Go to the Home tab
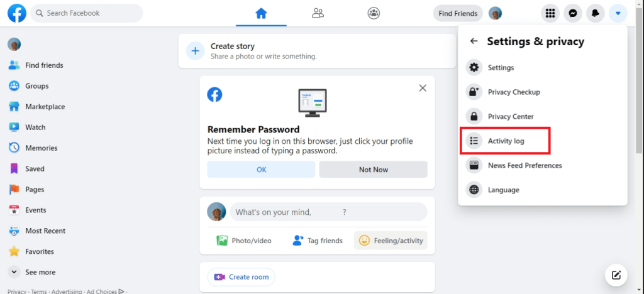Screen dimensions: 644x294 [x=261, y=14]
